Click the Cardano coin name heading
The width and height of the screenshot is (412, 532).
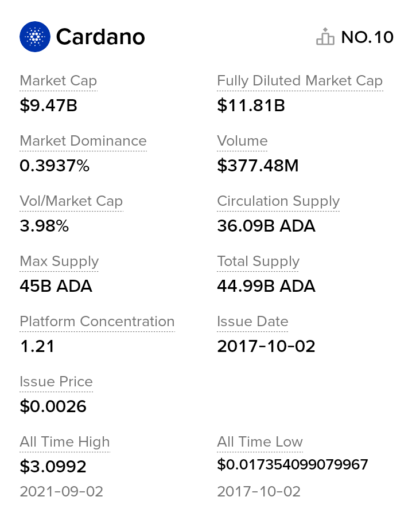click(100, 37)
